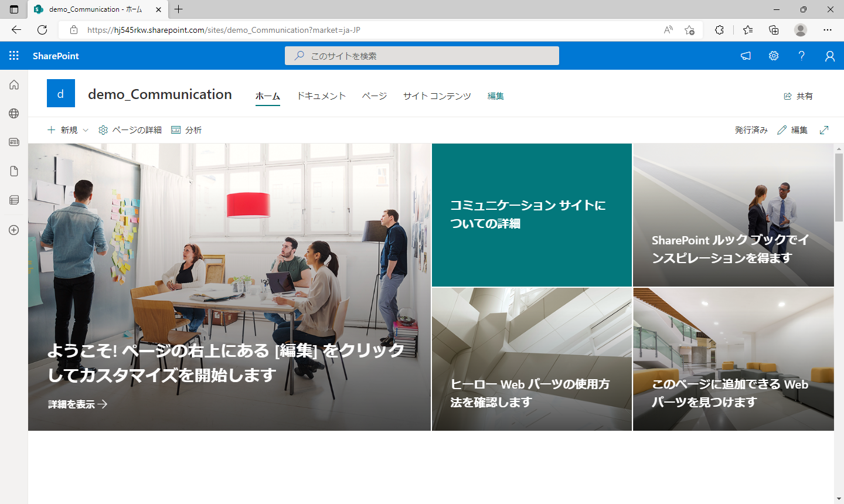
Task: Open the このページに追加できる Web パーツ tile
Action: 733,359
